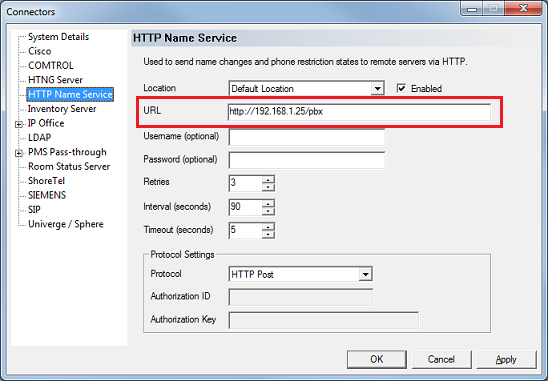Confirm with the OK button
548x381 pixels.
[x=376, y=359]
